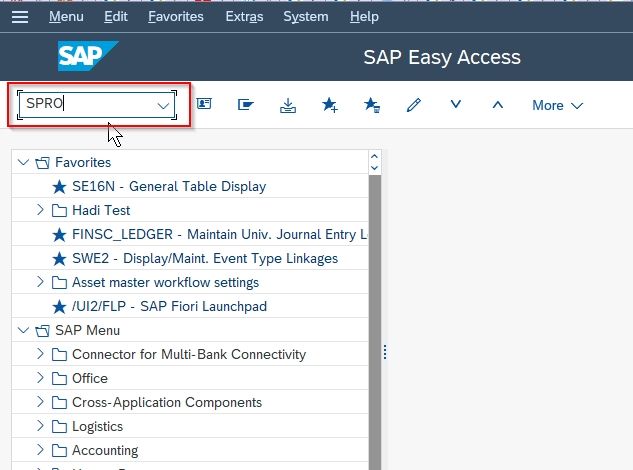
Task: Expand the Accounting node
Action: [x=40, y=449]
